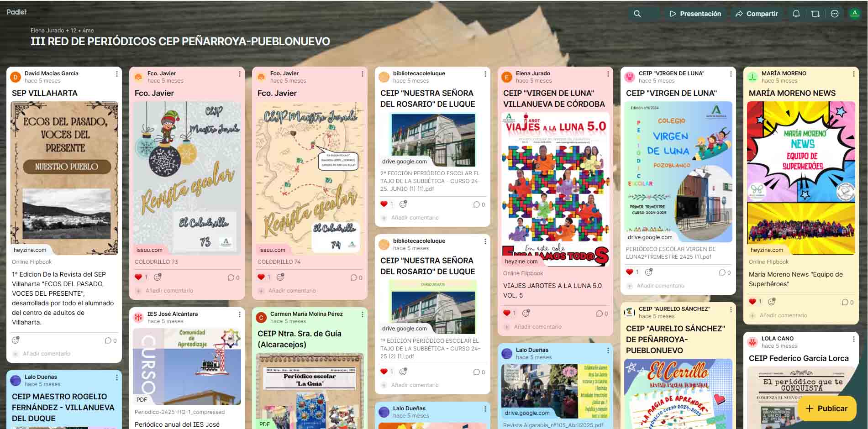868x429 pixels.
Task: Add reaction emoji on Colodrillo 73 post
Action: pyautogui.click(x=158, y=277)
